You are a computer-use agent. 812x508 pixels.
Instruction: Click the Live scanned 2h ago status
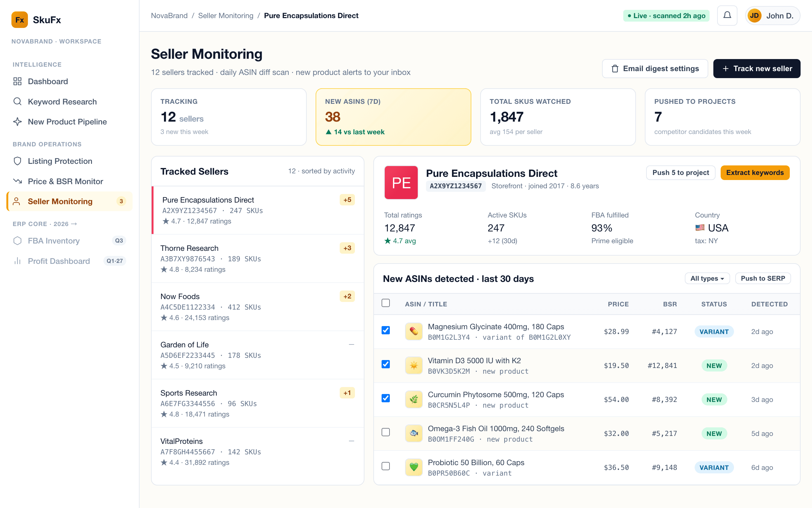point(666,16)
